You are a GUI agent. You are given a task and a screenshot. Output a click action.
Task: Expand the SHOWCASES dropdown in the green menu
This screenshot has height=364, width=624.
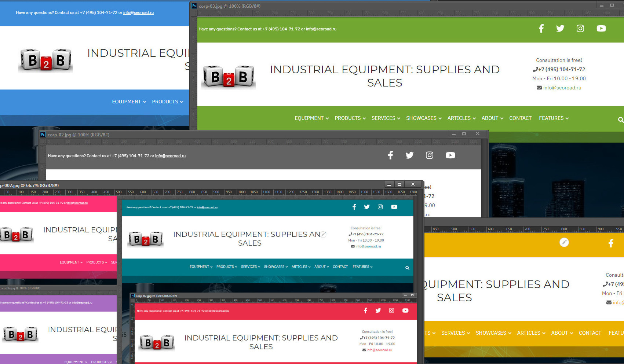pyautogui.click(x=423, y=118)
